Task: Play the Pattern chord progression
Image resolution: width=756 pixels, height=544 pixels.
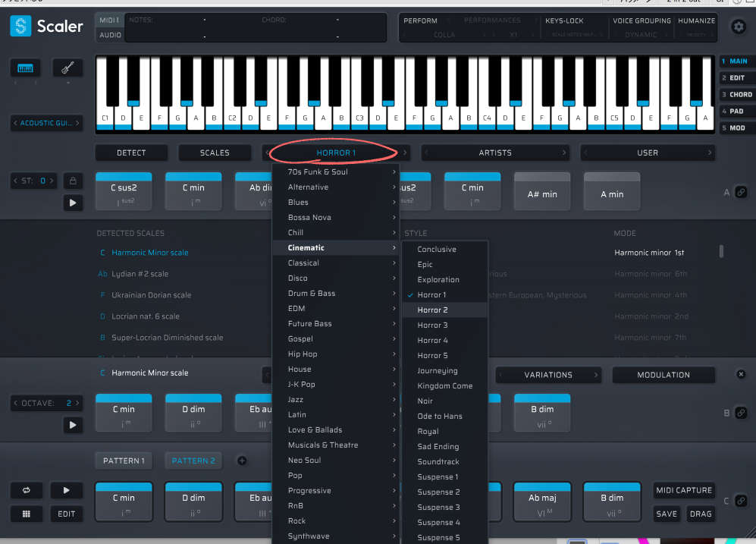Action: pos(66,490)
